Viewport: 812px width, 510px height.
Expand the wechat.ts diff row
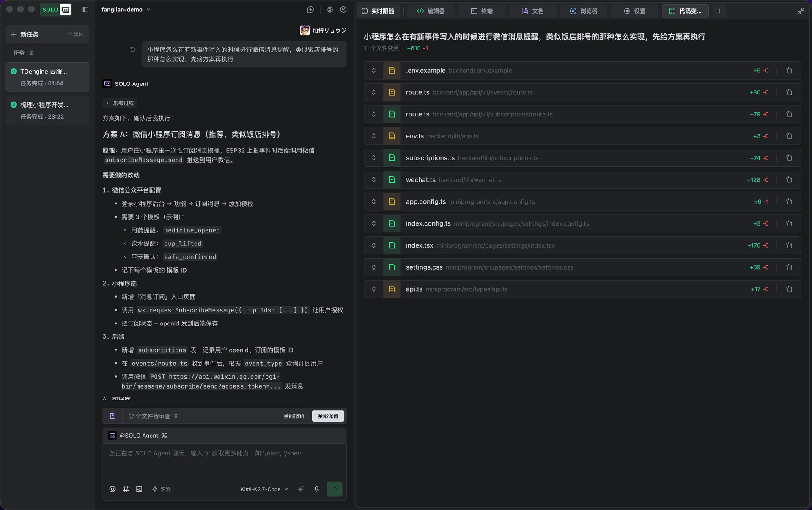[374, 180]
